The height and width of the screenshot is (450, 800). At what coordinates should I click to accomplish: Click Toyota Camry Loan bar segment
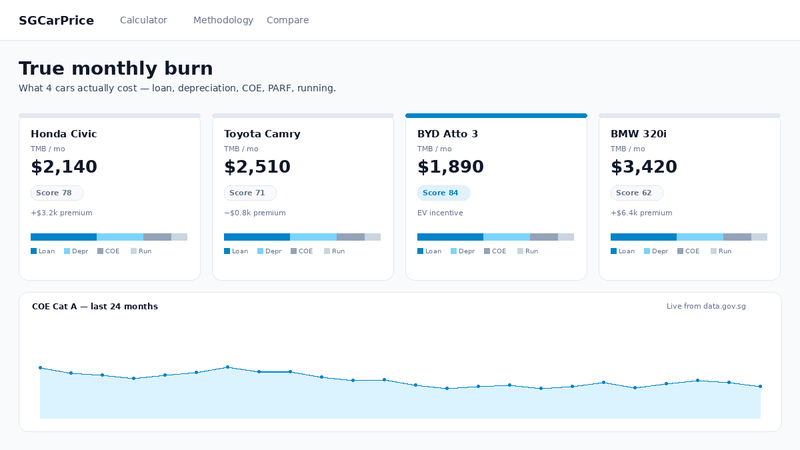point(257,237)
